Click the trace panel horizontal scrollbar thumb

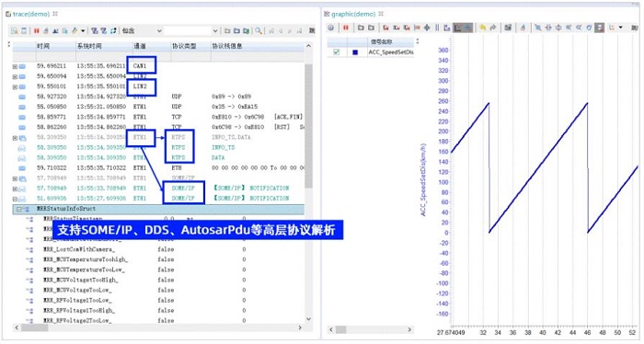tap(35, 328)
